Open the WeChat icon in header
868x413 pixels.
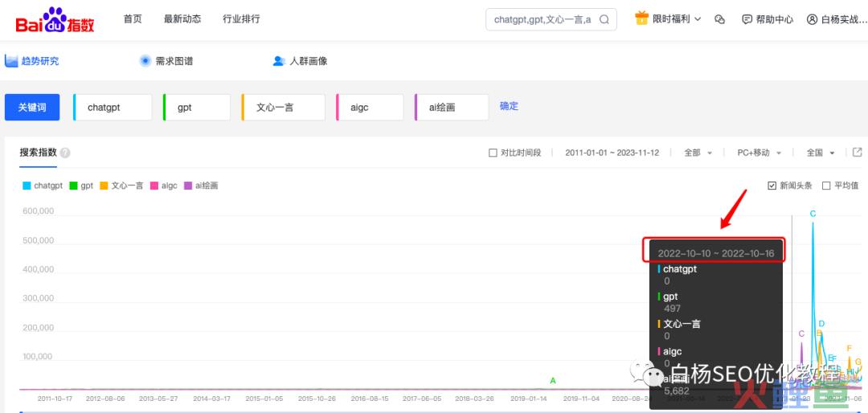(x=719, y=19)
